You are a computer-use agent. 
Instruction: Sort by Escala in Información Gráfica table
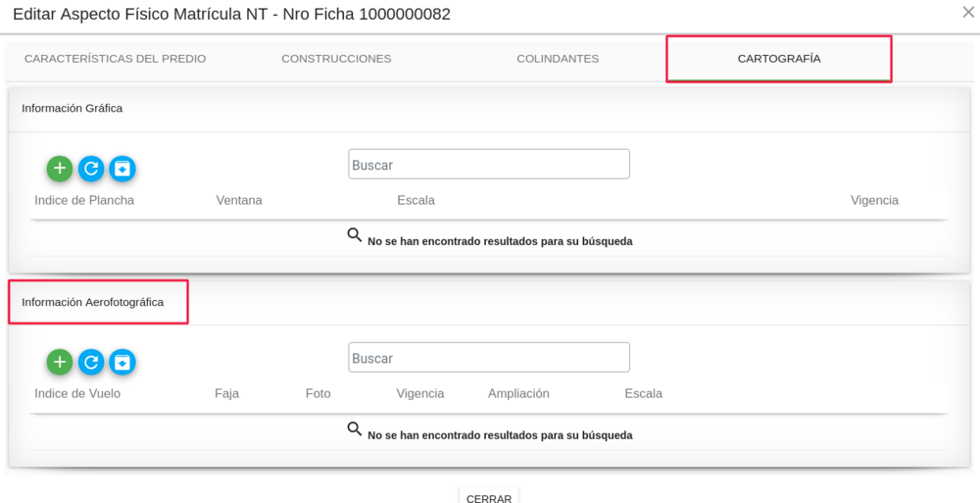416,200
